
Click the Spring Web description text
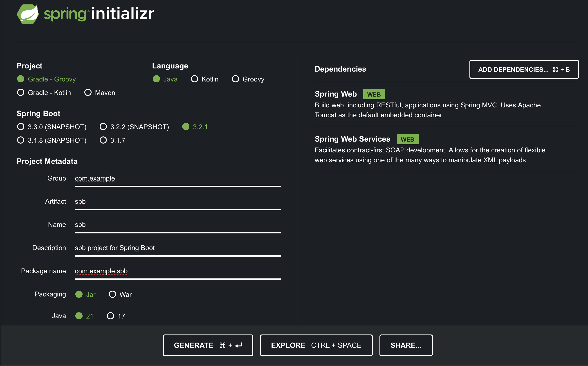pyautogui.click(x=427, y=110)
